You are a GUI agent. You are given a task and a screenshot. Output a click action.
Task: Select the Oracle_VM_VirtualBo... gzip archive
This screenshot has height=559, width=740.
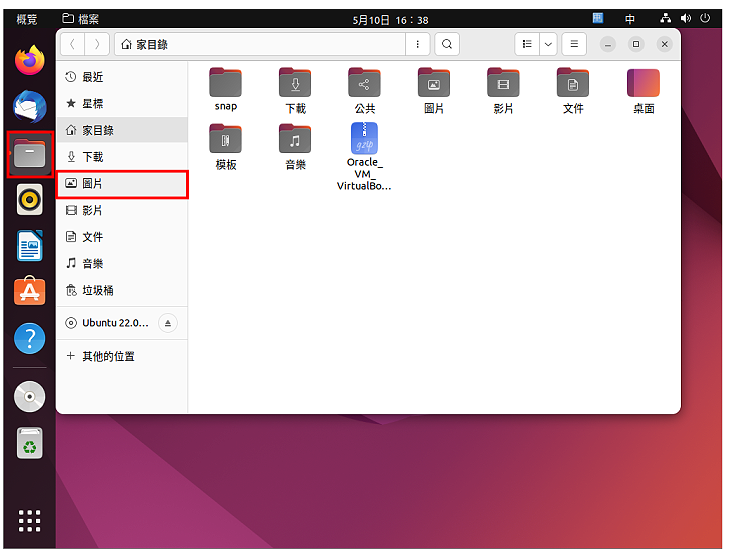pos(364,157)
